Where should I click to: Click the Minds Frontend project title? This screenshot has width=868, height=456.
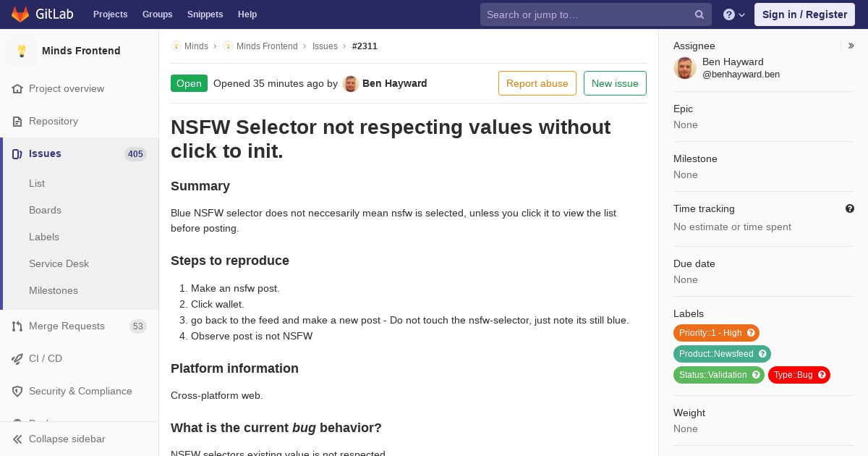[x=81, y=51]
